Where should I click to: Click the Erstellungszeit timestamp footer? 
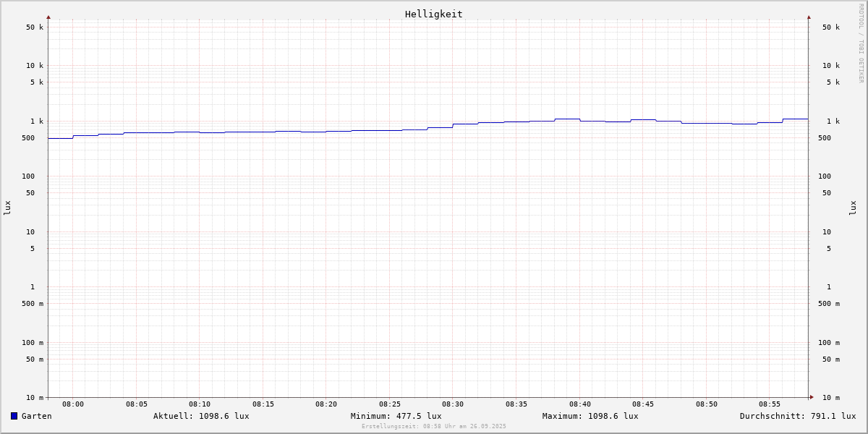click(434, 427)
